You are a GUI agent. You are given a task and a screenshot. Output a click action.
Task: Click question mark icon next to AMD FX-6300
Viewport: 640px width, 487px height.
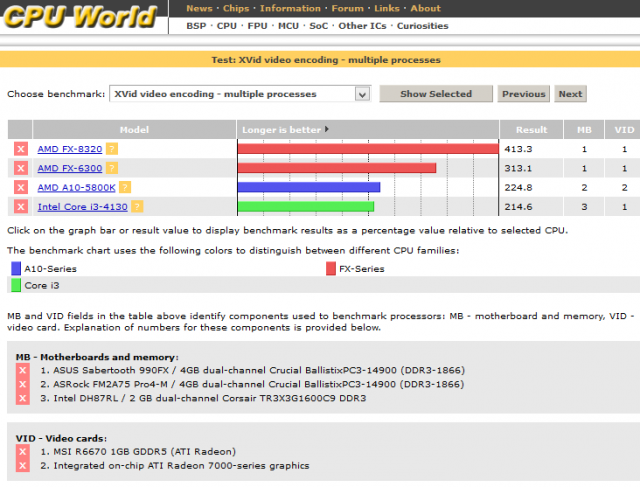tap(112, 168)
